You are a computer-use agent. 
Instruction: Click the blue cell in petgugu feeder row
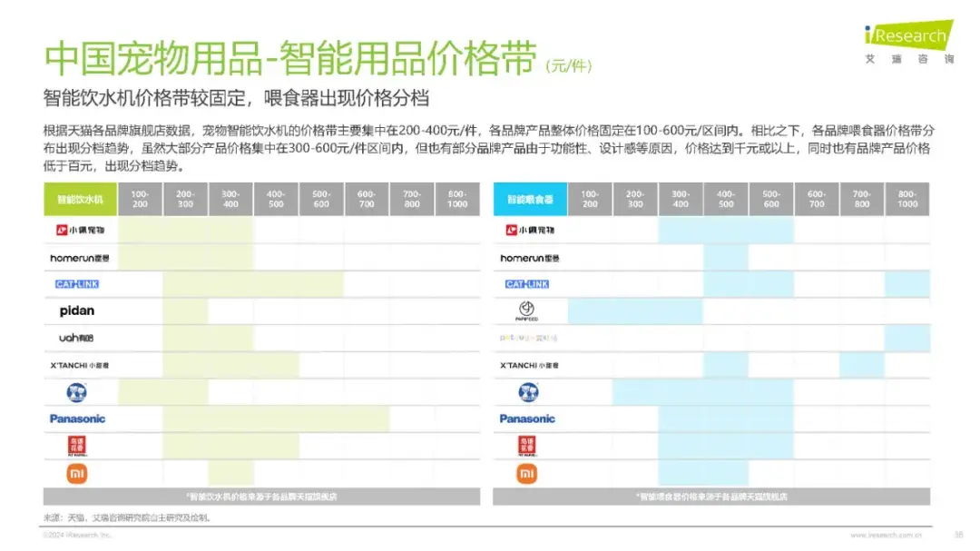[x=906, y=338]
